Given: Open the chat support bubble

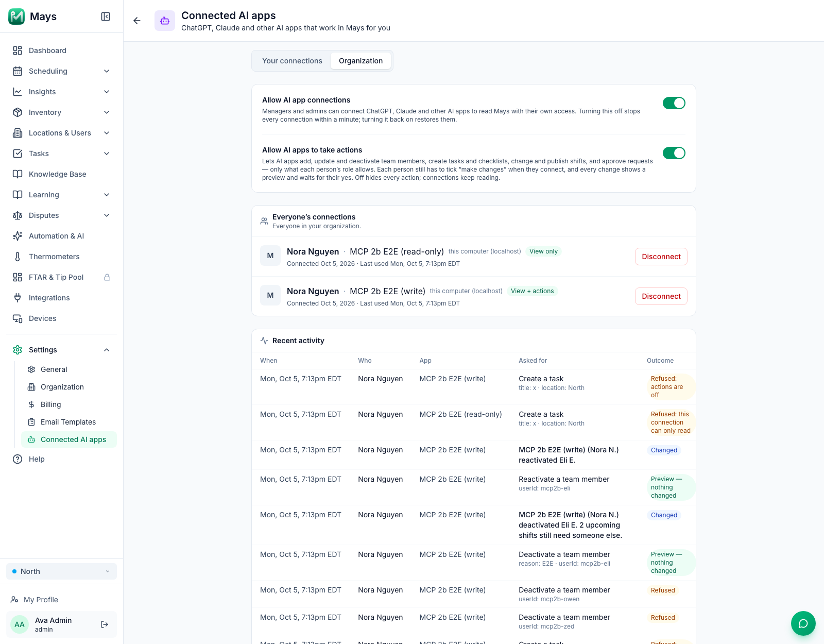Looking at the screenshot, I should pos(803,623).
